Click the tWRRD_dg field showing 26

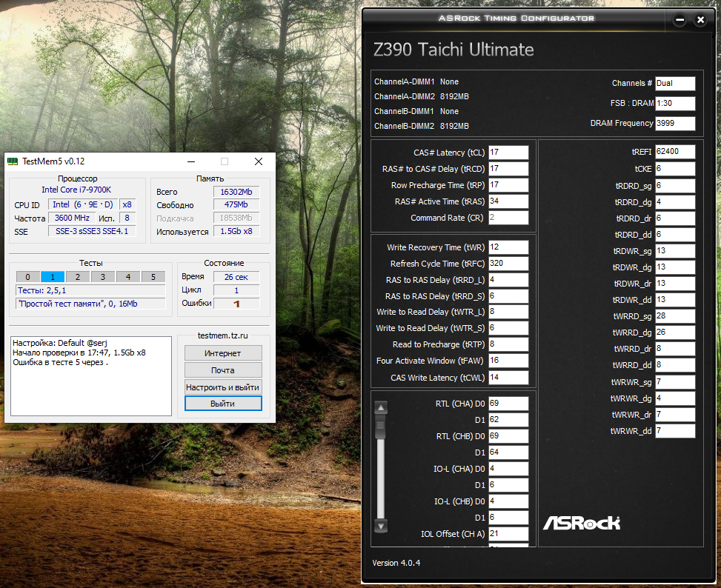[675, 332]
